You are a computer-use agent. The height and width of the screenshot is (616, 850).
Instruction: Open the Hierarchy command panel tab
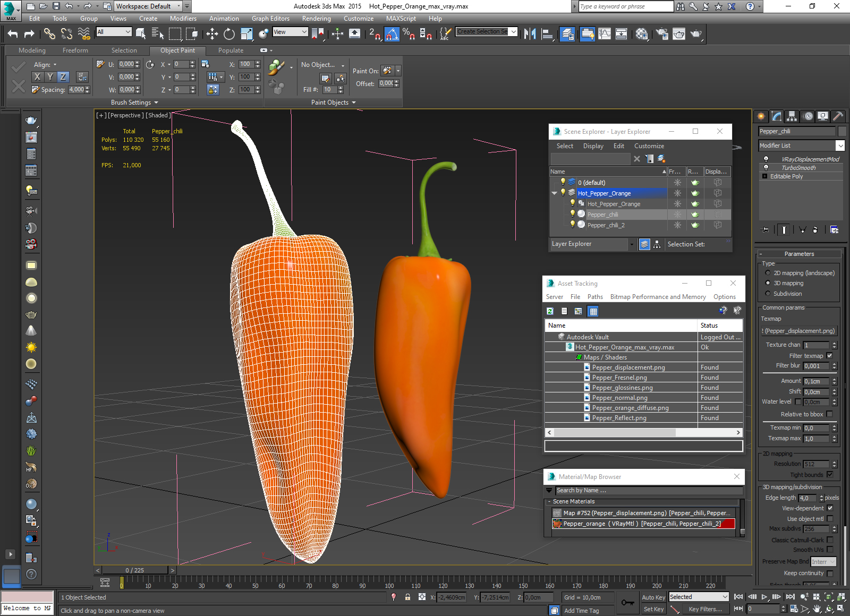coord(792,116)
